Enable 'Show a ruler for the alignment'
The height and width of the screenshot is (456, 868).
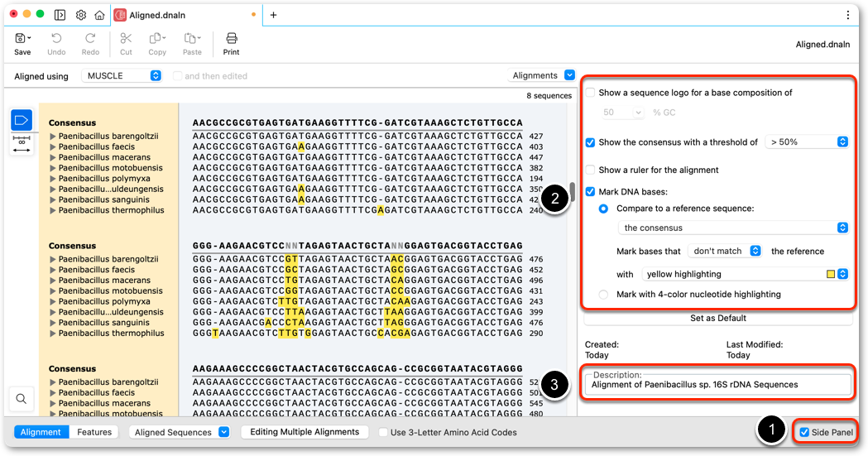(x=591, y=170)
